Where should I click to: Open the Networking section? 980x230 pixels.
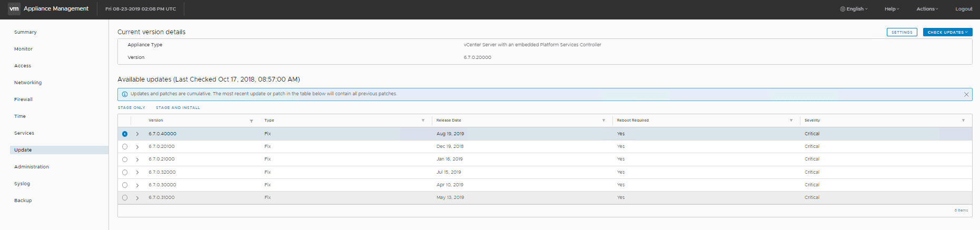tap(28, 83)
